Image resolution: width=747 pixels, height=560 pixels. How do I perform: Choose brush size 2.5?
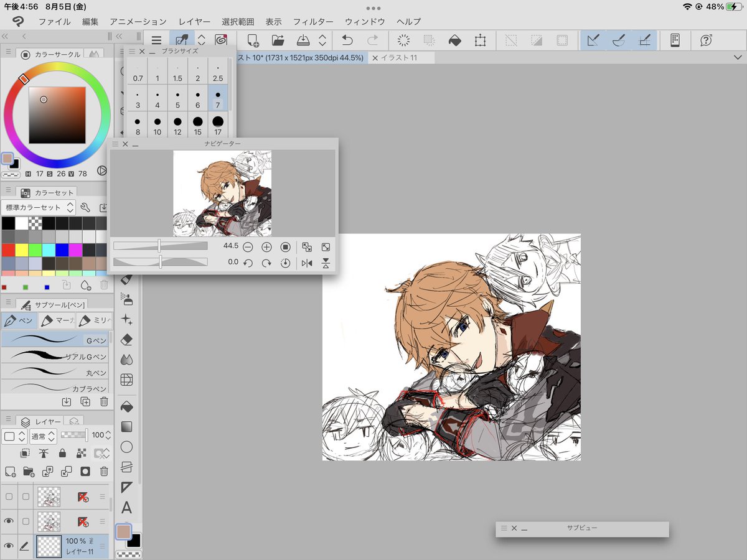217,72
